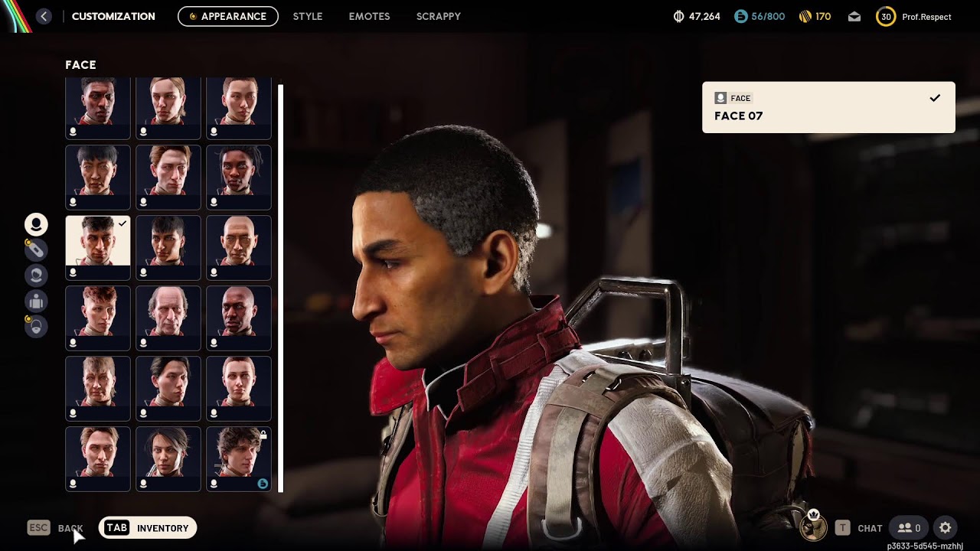Select the highlighted Face 07 thumbnail with checkmark
The width and height of the screenshot is (980, 551).
98,248
